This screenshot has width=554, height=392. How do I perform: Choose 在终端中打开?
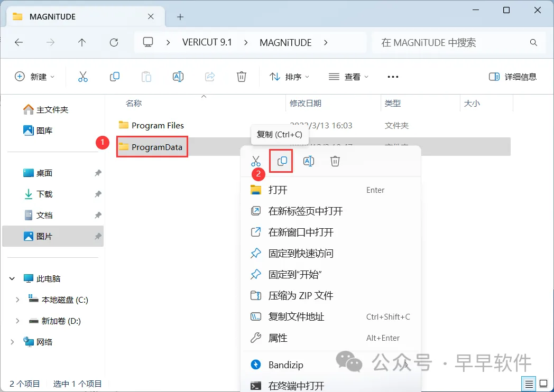(331, 385)
